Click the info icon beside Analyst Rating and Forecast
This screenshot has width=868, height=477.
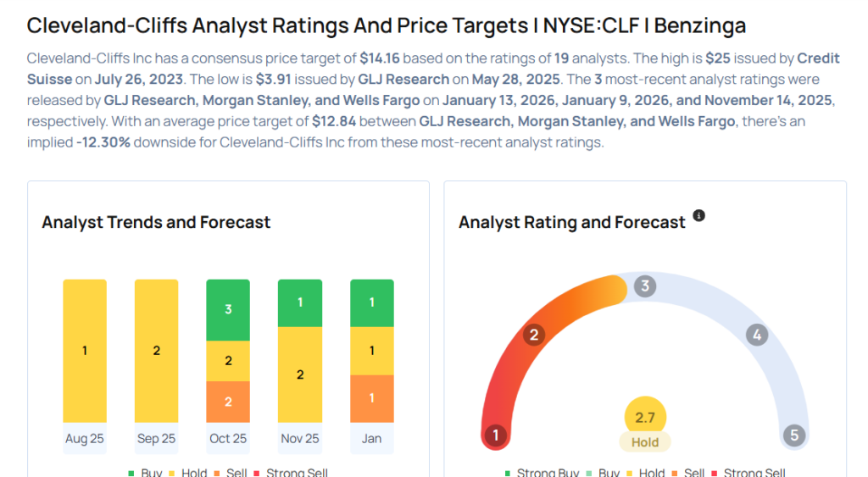(699, 216)
